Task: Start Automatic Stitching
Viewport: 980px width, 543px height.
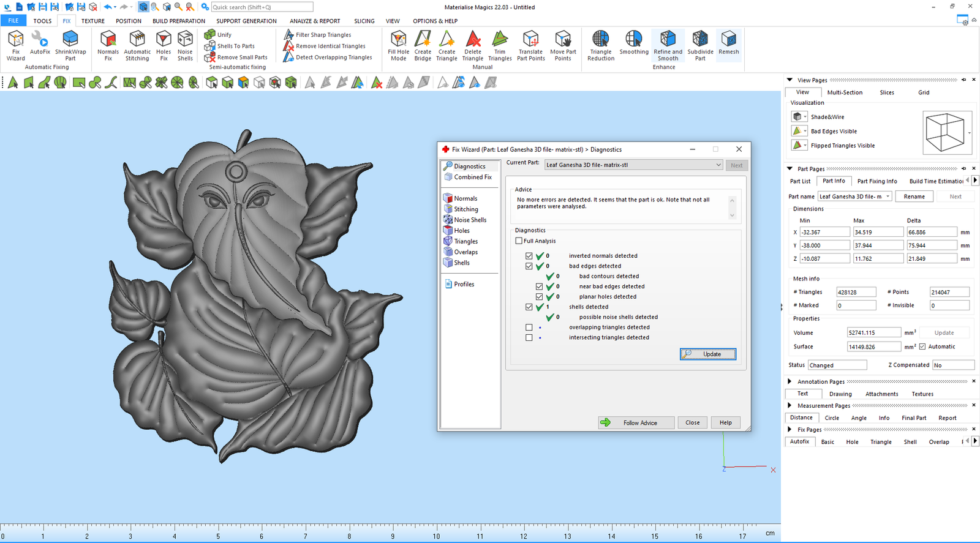Action: click(137, 46)
